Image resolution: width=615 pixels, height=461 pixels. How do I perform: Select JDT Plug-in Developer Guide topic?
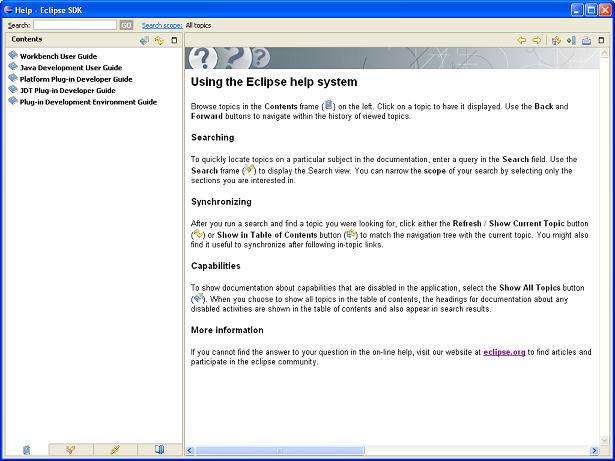(68, 90)
